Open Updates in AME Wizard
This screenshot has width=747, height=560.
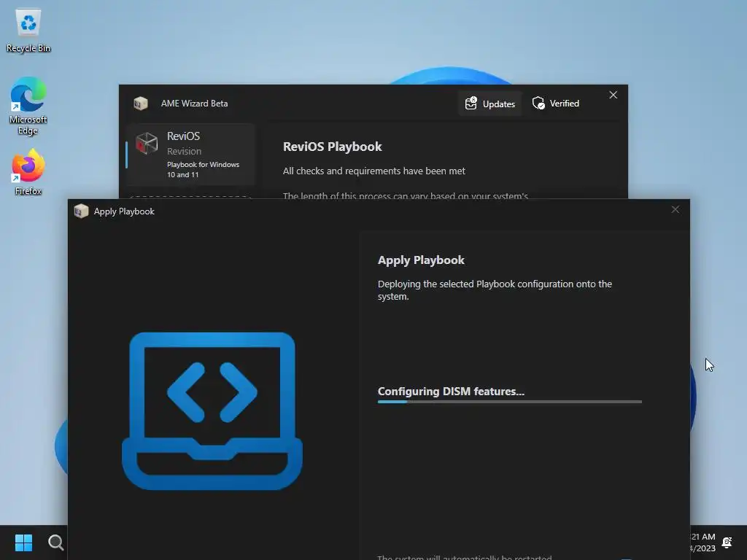pyautogui.click(x=490, y=104)
